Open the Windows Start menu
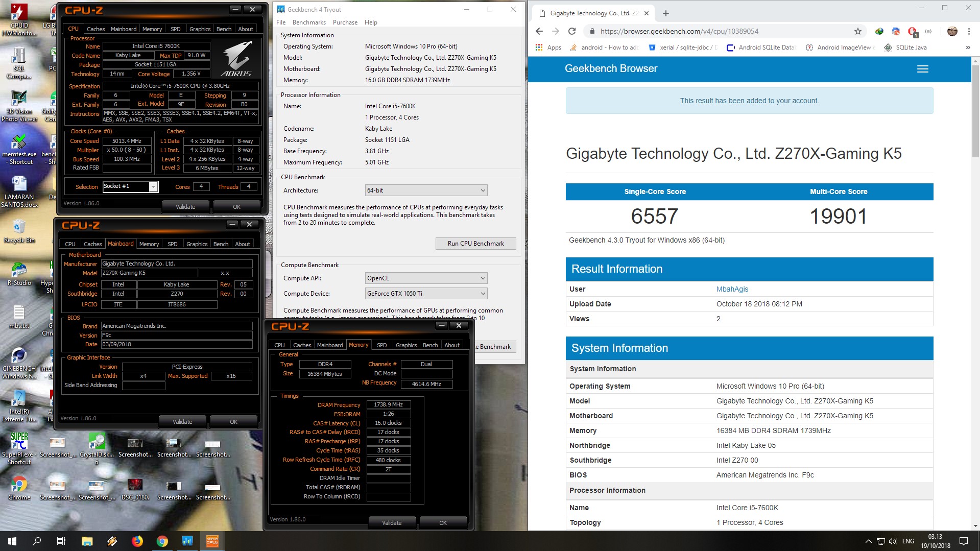 tap(12, 541)
